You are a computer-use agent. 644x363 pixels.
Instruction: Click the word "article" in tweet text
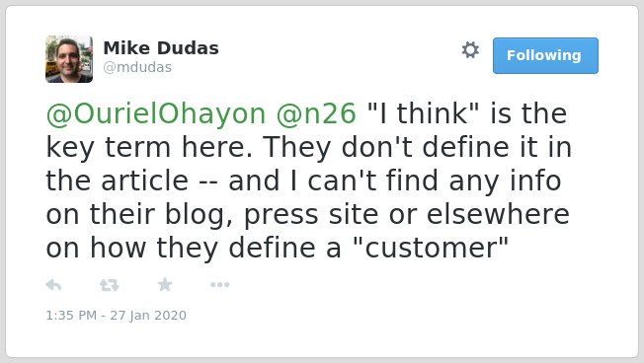pos(144,181)
